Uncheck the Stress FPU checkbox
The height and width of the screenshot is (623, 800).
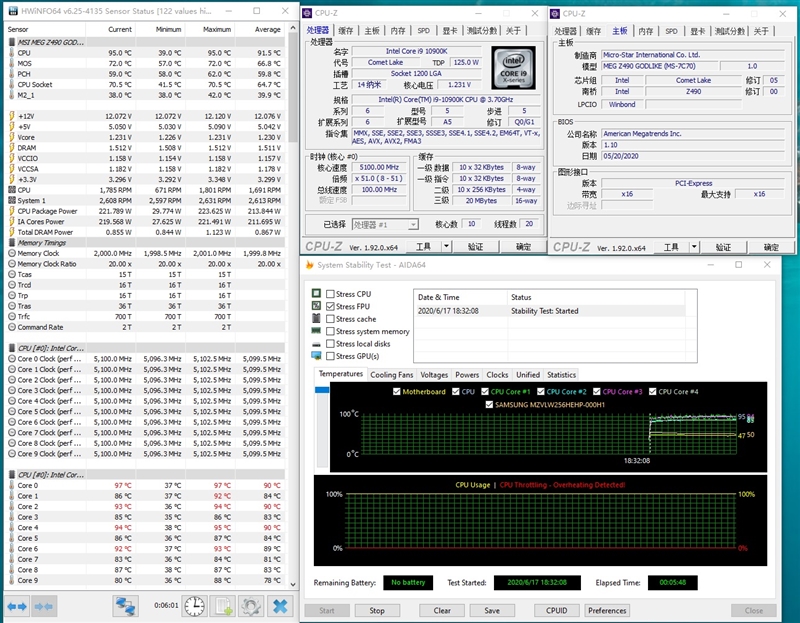point(330,306)
